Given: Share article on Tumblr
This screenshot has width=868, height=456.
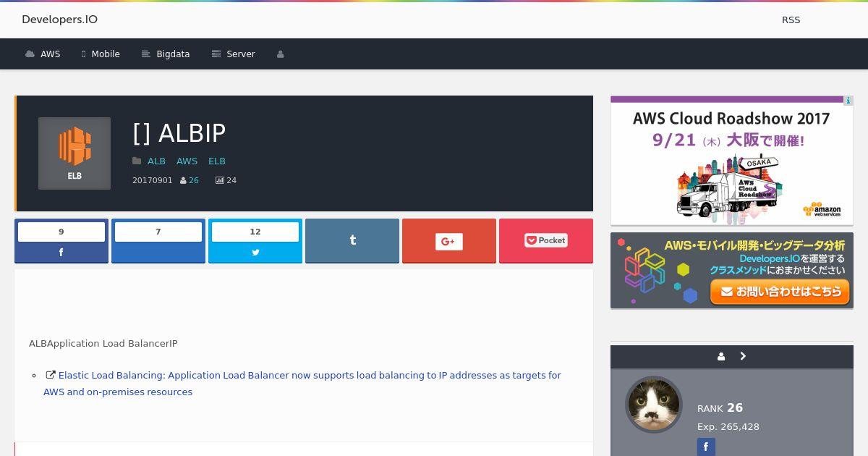Looking at the screenshot, I should click(352, 240).
